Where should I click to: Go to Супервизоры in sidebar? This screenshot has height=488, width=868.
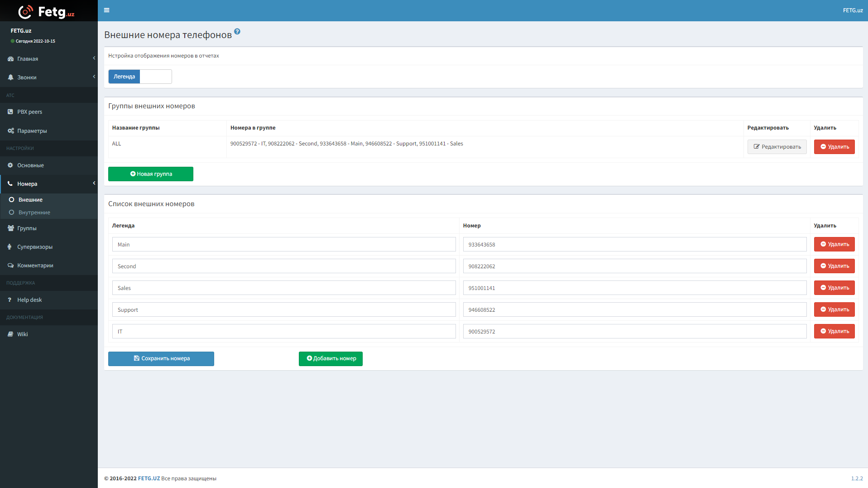point(34,247)
